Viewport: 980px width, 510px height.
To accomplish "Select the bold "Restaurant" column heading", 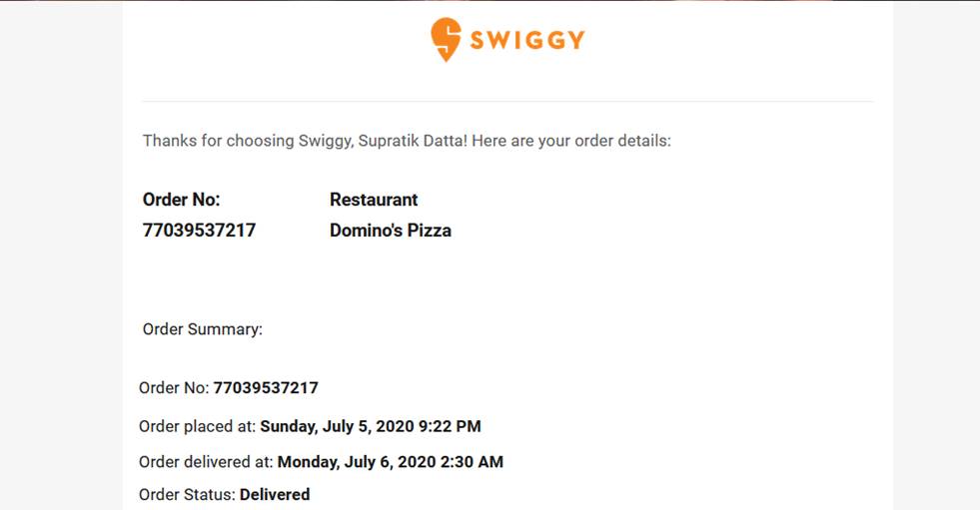I will [x=374, y=200].
